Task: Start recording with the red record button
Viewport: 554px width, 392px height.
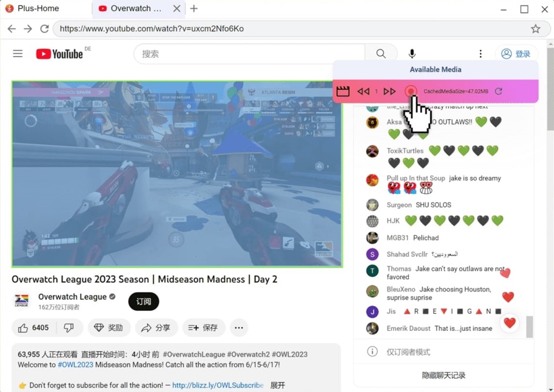Action: 411,91
